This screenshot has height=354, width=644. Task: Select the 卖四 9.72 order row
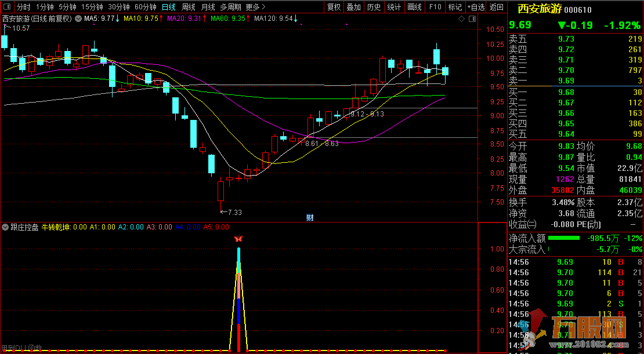tap(575, 50)
